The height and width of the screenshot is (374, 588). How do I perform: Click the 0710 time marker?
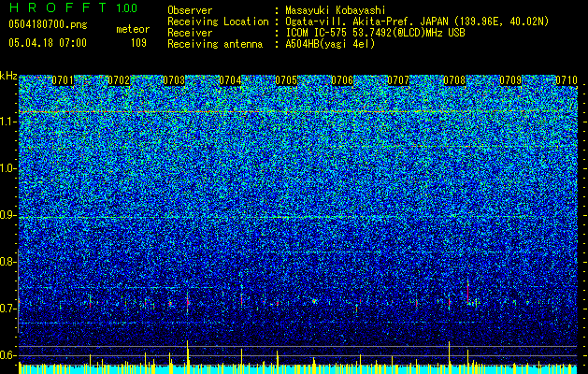tap(566, 80)
